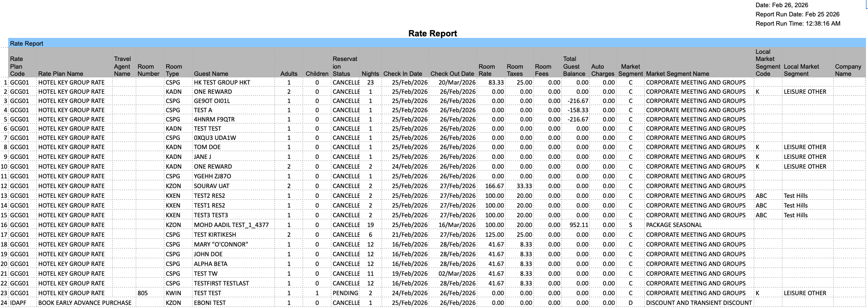Click the 952.11 guest balance cell
The height and width of the screenshot is (308, 868).
coord(579,225)
